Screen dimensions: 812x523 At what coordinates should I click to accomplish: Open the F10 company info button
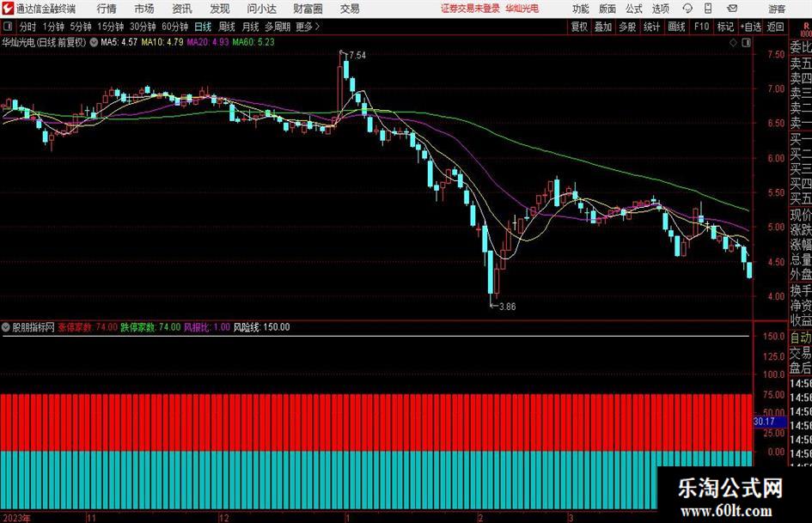point(701,27)
